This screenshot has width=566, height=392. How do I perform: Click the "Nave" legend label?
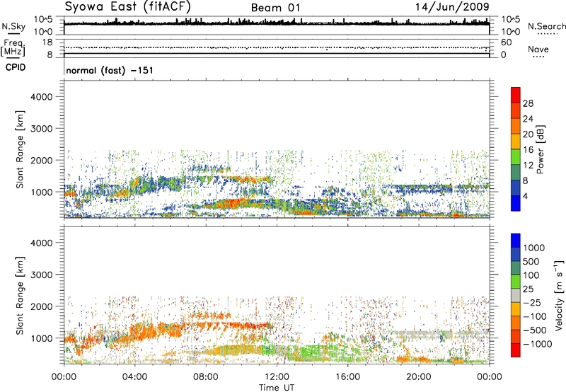(538, 50)
